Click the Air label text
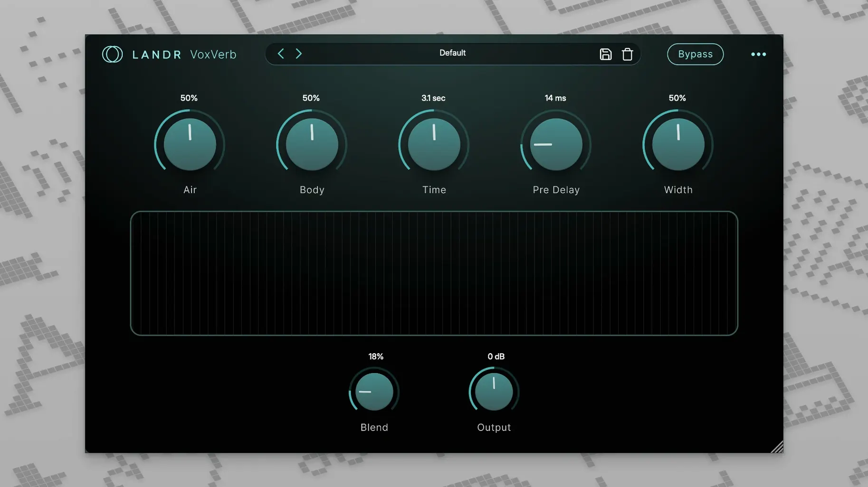Image resolution: width=868 pixels, height=487 pixels. click(190, 190)
